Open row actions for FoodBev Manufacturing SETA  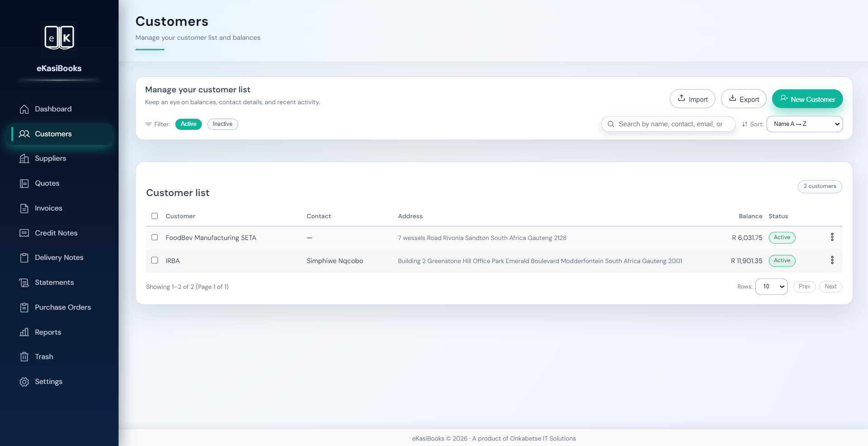832,237
